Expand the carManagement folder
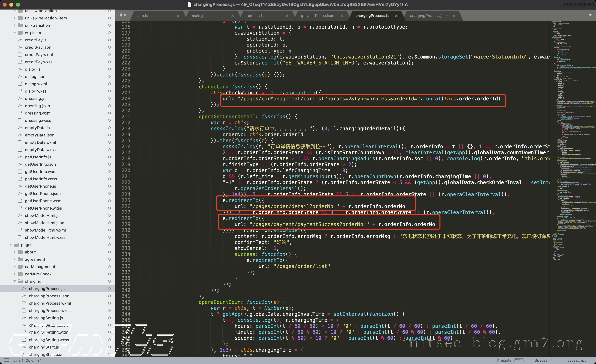 (14, 267)
